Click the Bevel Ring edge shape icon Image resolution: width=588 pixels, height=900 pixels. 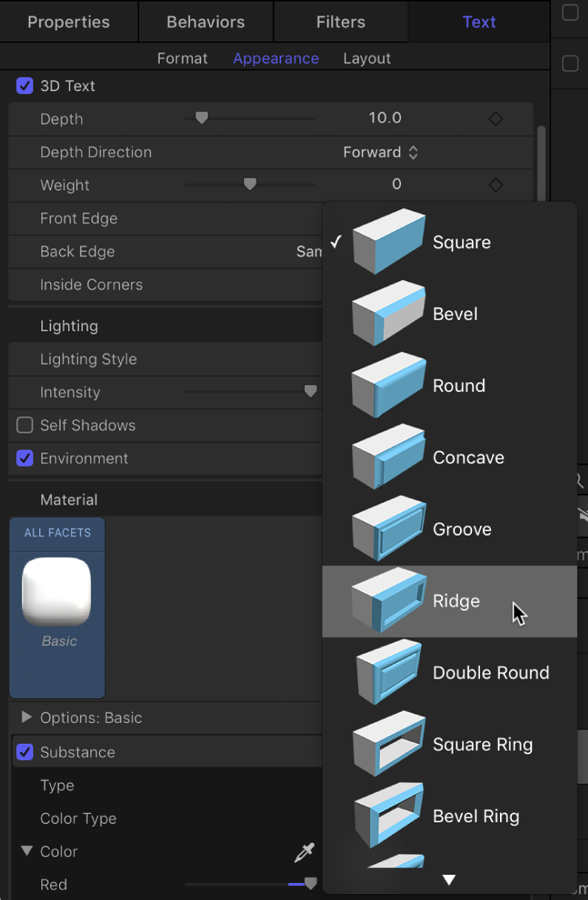click(389, 816)
